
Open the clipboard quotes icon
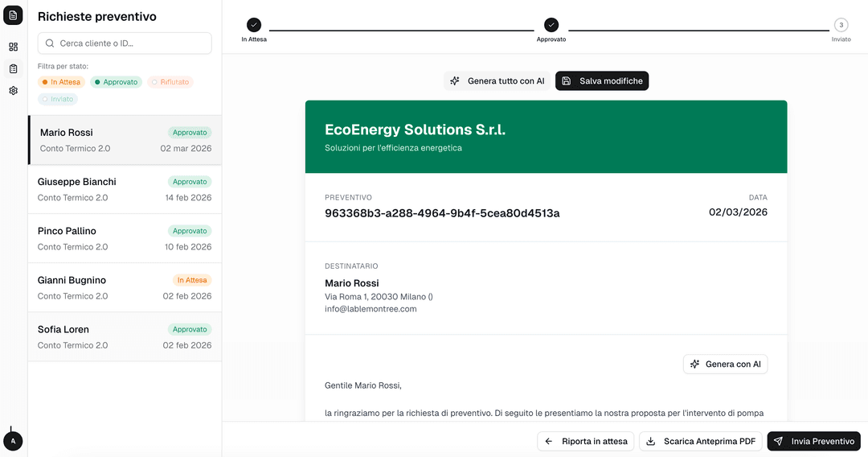[14, 68]
